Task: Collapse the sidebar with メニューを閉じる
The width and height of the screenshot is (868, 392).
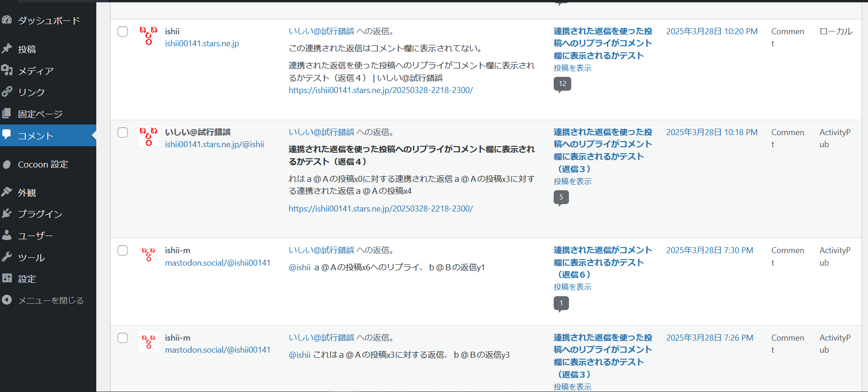Action: [x=50, y=300]
